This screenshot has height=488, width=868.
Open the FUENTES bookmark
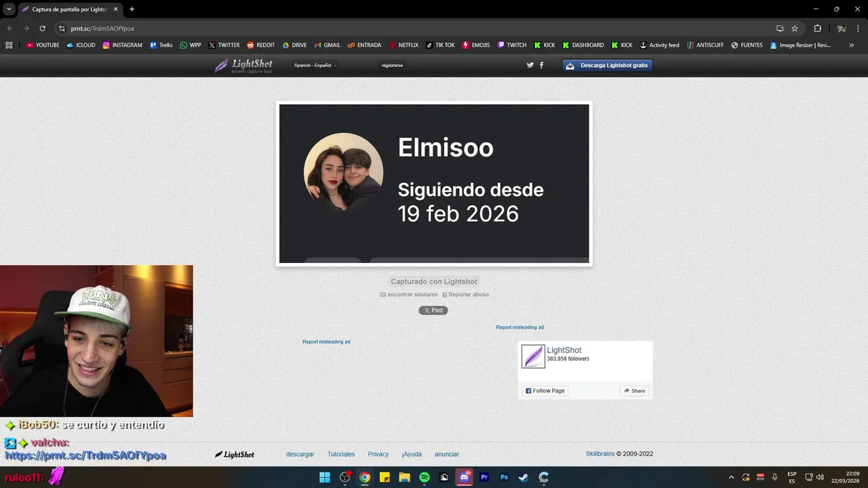(x=747, y=45)
